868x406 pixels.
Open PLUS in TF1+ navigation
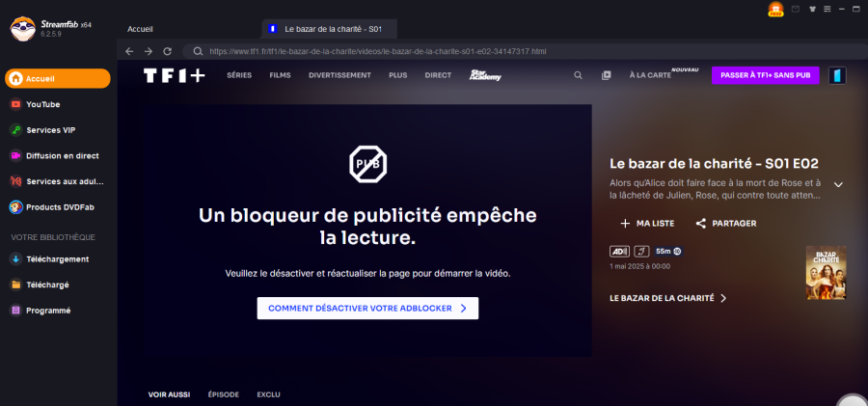398,75
